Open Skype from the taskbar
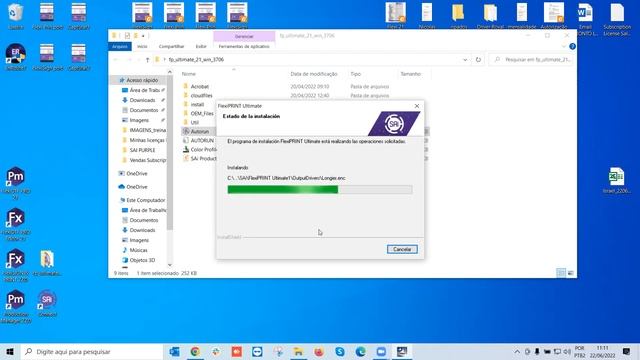This screenshot has height=360, width=640. click(340, 351)
